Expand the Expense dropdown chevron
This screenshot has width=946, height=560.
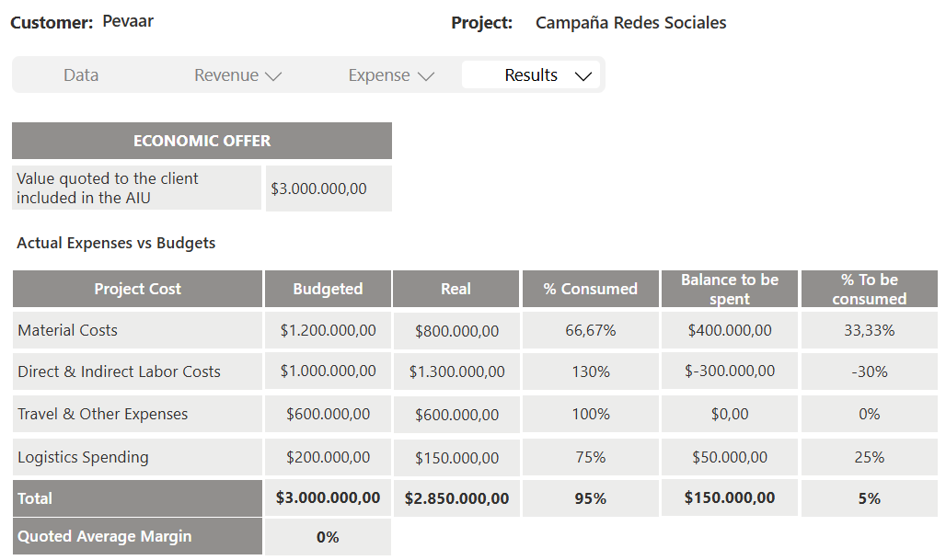pos(425,76)
